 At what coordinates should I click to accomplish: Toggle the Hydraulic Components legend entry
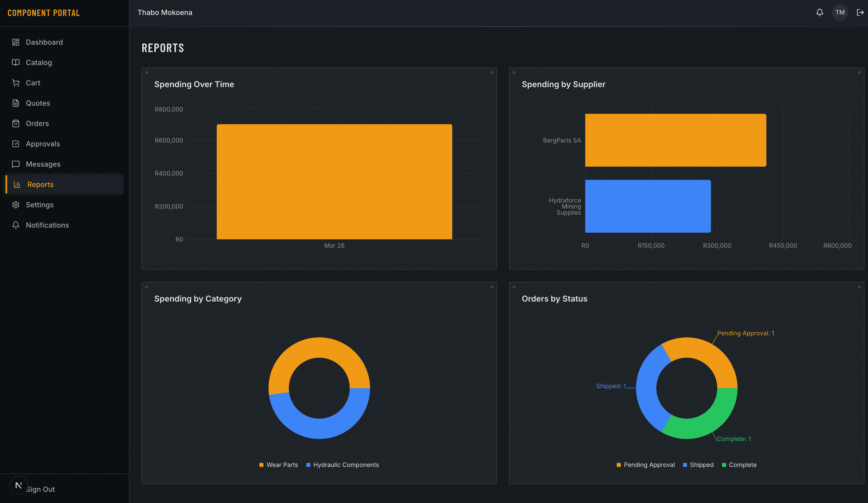coord(342,465)
